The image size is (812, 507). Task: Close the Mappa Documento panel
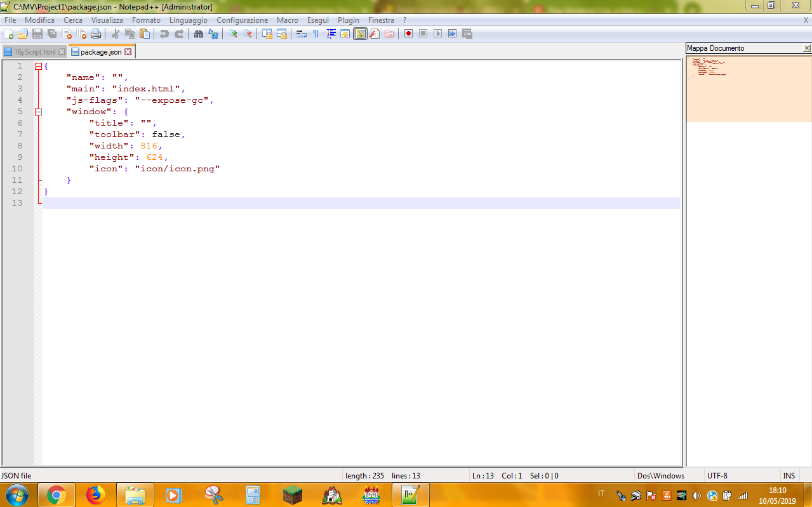click(807, 48)
